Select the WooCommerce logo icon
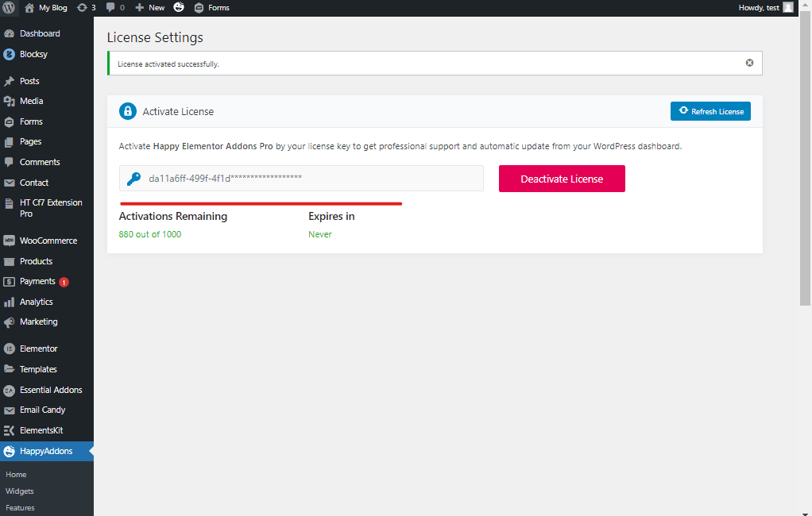 click(x=9, y=241)
